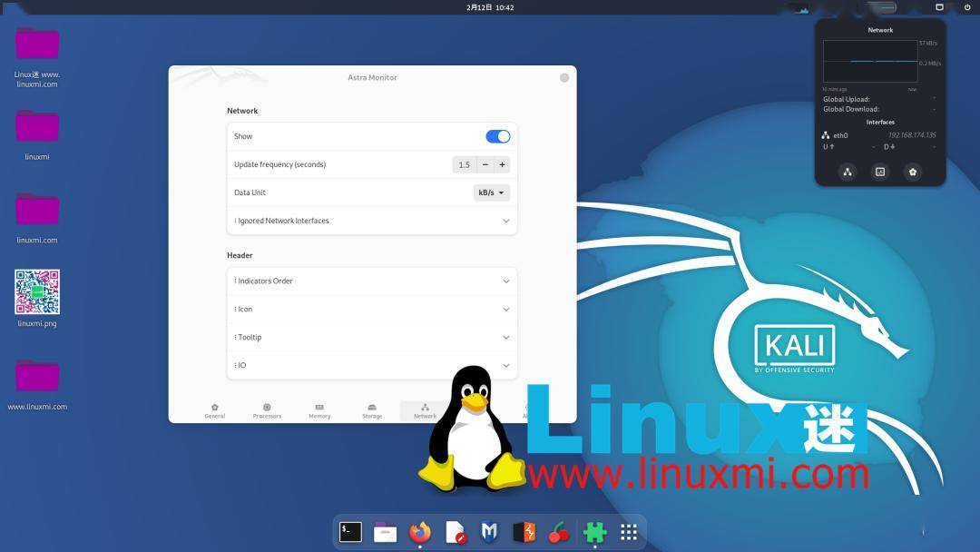Open the Data Unit dropdown
This screenshot has height=552, width=980.
[490, 192]
